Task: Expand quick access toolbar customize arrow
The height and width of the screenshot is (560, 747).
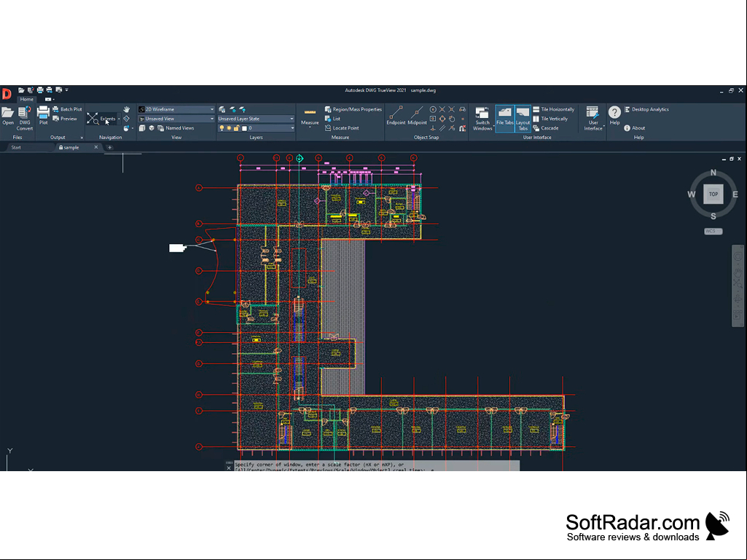Action: pos(67,90)
